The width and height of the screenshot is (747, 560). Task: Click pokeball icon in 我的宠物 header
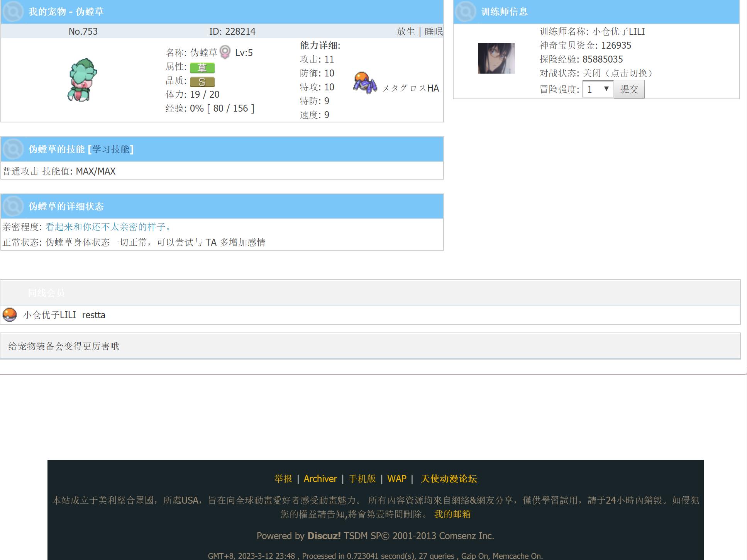(x=13, y=12)
